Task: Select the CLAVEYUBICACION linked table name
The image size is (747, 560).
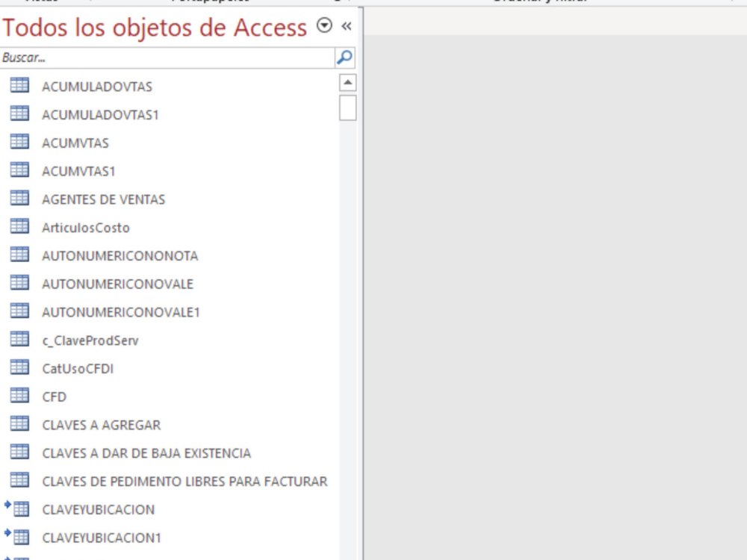Action: 98,509
